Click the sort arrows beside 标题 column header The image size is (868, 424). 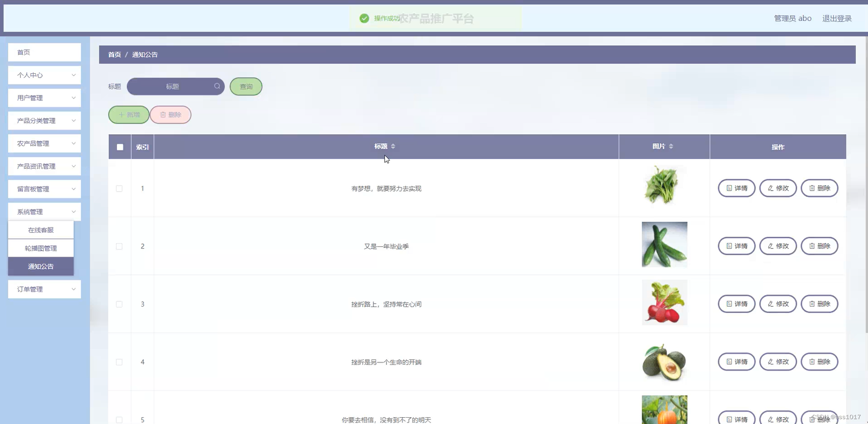click(393, 146)
